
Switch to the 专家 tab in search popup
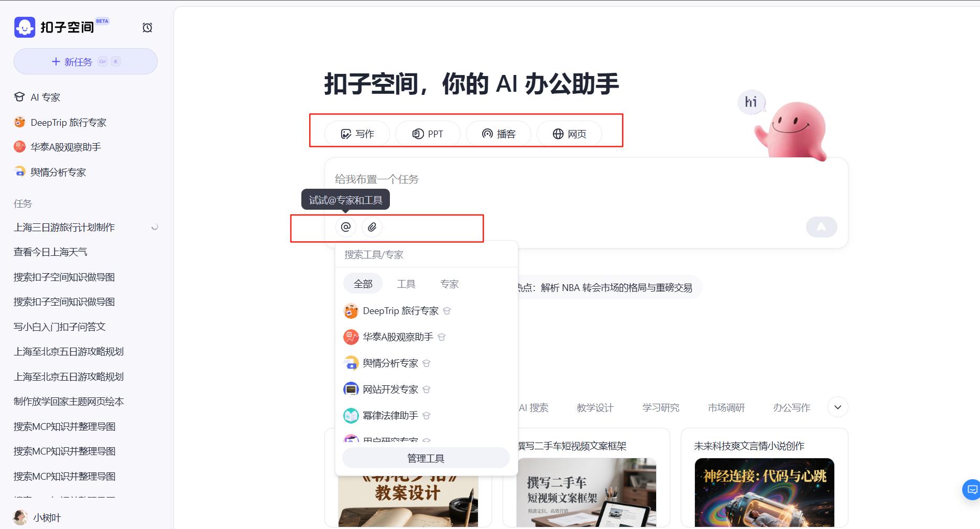pos(449,284)
